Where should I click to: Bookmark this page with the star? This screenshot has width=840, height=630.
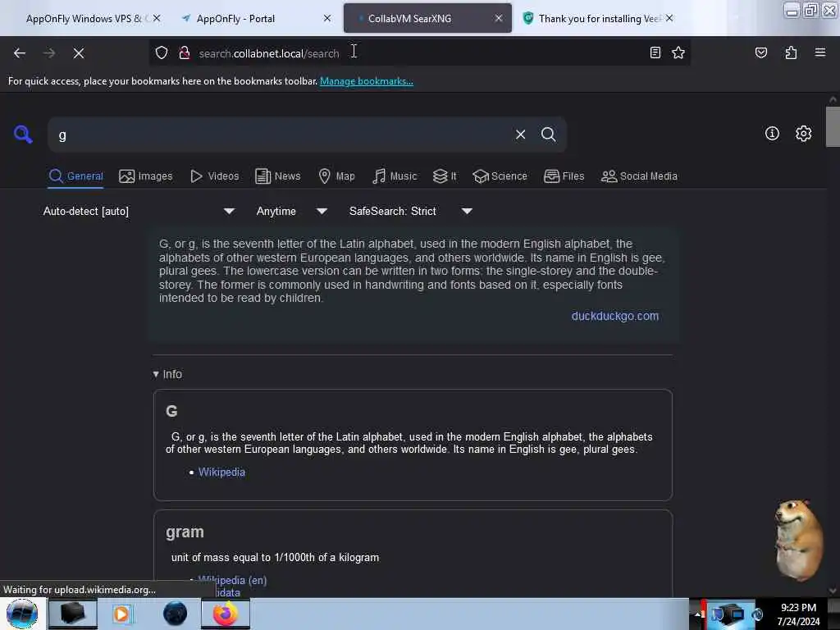678,52
